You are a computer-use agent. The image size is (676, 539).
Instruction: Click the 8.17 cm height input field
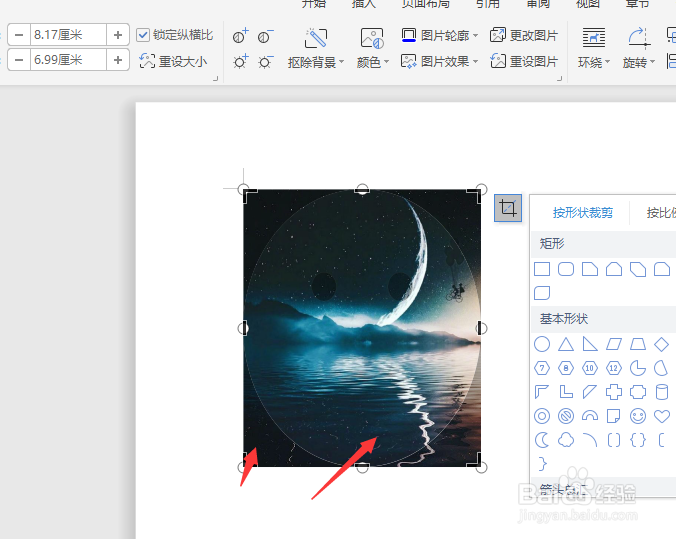pyautogui.click(x=68, y=34)
